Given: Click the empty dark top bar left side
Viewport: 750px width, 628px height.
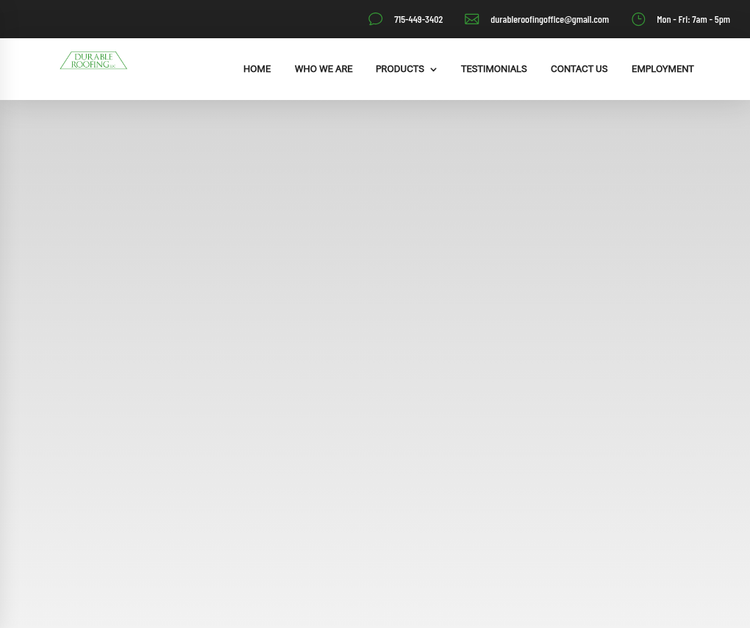Looking at the screenshot, I should [x=150, y=19].
